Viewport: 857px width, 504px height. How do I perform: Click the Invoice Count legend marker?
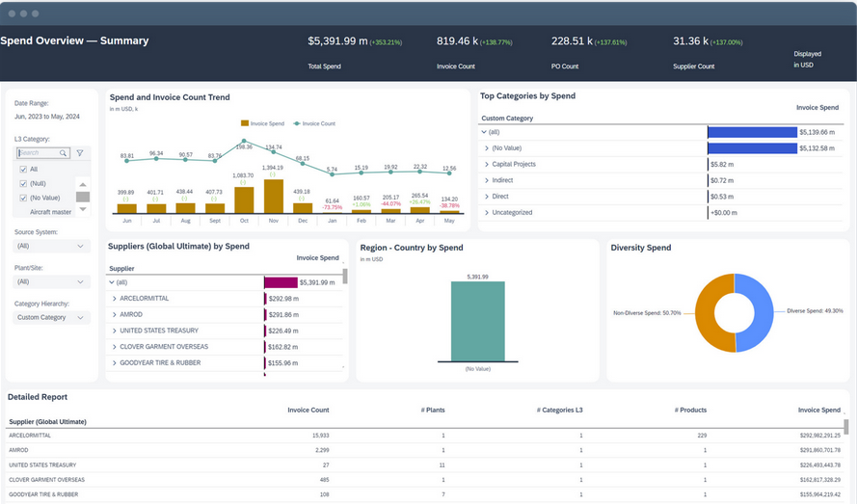click(297, 123)
